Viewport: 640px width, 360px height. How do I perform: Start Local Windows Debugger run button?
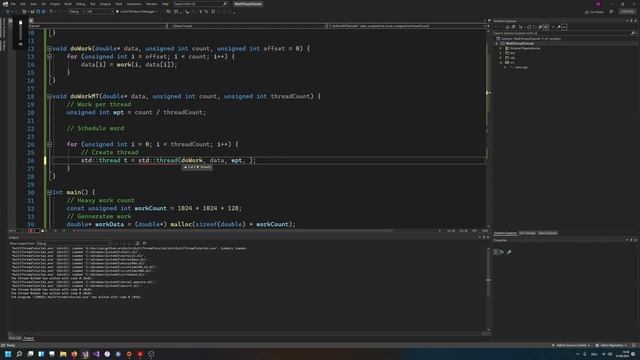click(x=137, y=12)
